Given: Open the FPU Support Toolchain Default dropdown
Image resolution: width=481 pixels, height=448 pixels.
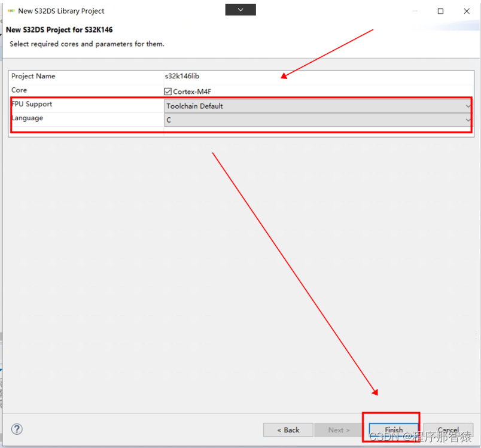Looking at the screenshot, I should tap(318, 106).
